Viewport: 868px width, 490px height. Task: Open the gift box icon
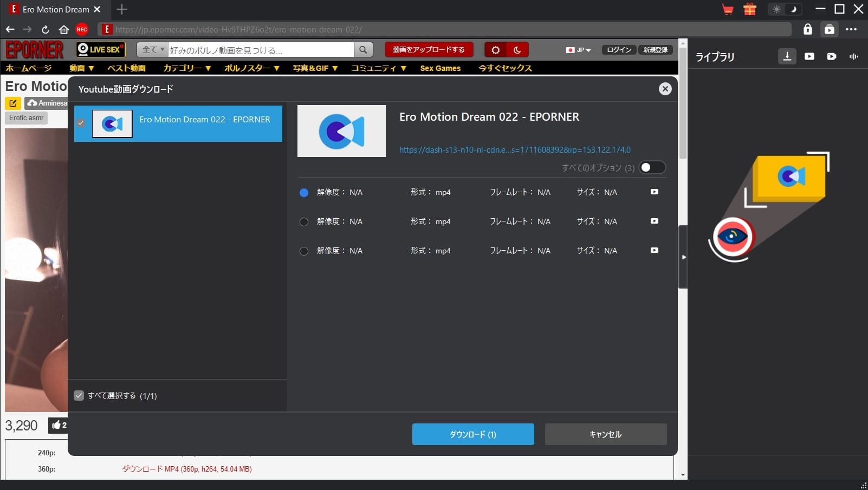click(750, 9)
